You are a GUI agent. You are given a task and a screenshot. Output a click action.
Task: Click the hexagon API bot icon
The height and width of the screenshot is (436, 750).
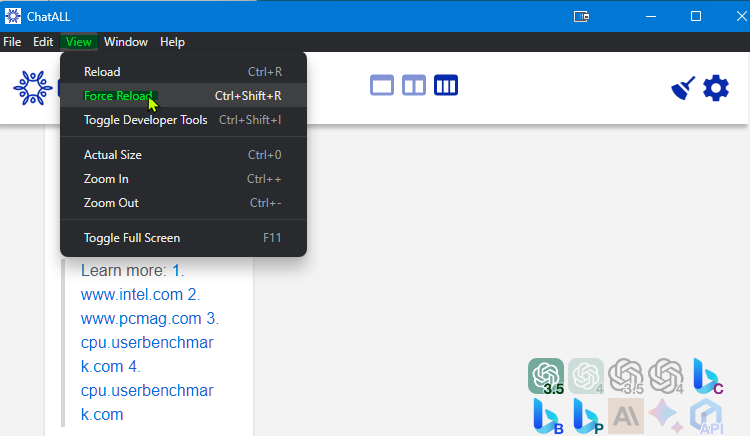point(706,416)
